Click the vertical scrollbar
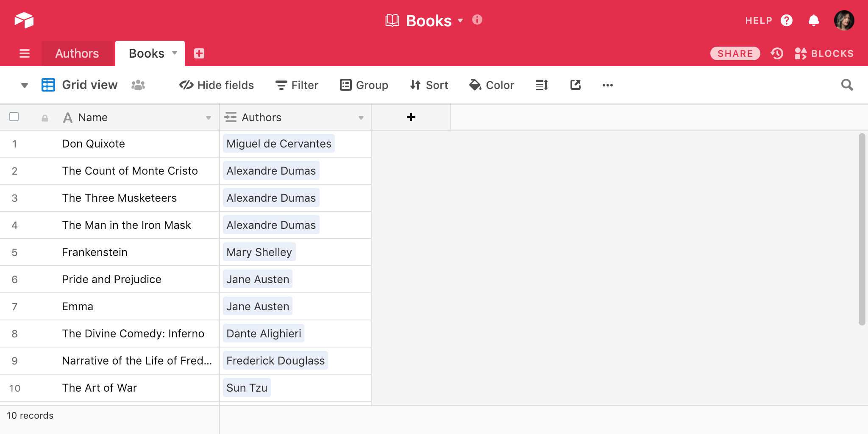Viewport: 868px width, 434px height. (x=862, y=229)
